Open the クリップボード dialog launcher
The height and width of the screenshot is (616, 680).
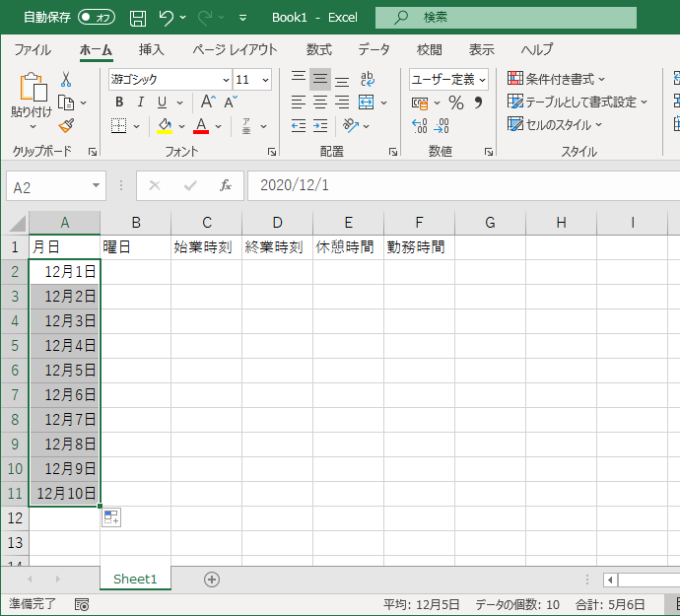(93, 152)
